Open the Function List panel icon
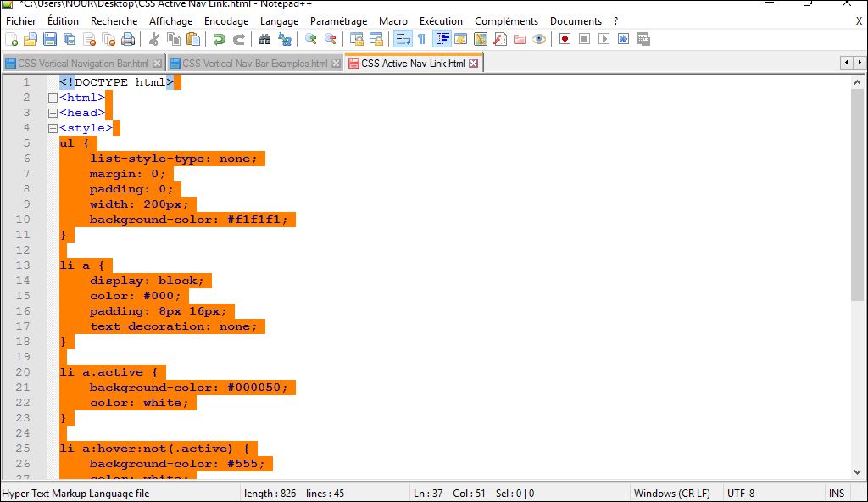 (x=500, y=39)
